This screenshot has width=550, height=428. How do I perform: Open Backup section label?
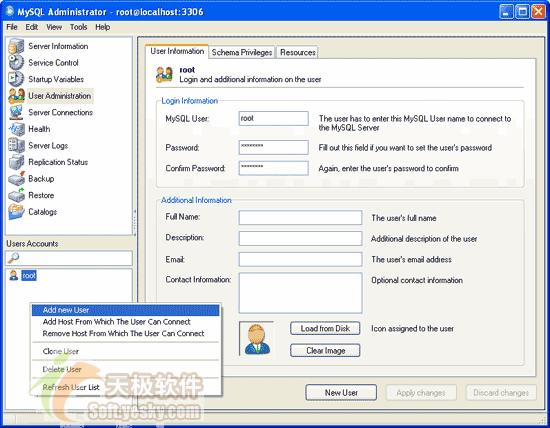[x=41, y=179]
